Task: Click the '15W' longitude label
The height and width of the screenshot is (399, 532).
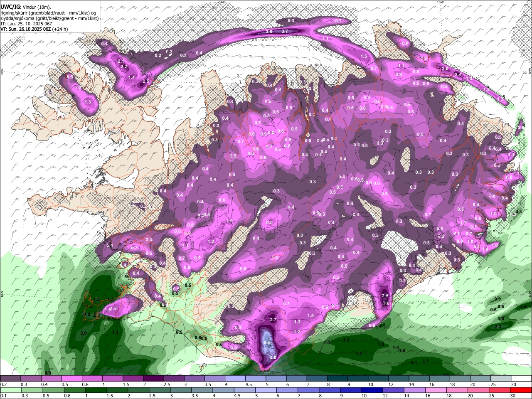Action: (x=440, y=2)
